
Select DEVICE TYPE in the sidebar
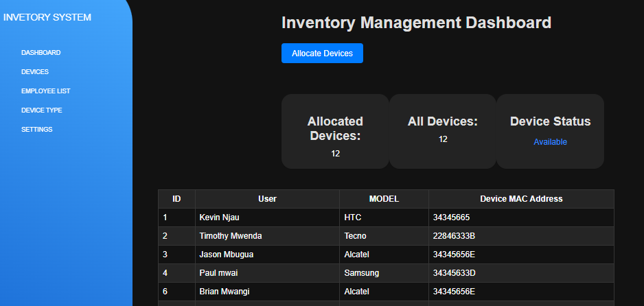(x=41, y=110)
